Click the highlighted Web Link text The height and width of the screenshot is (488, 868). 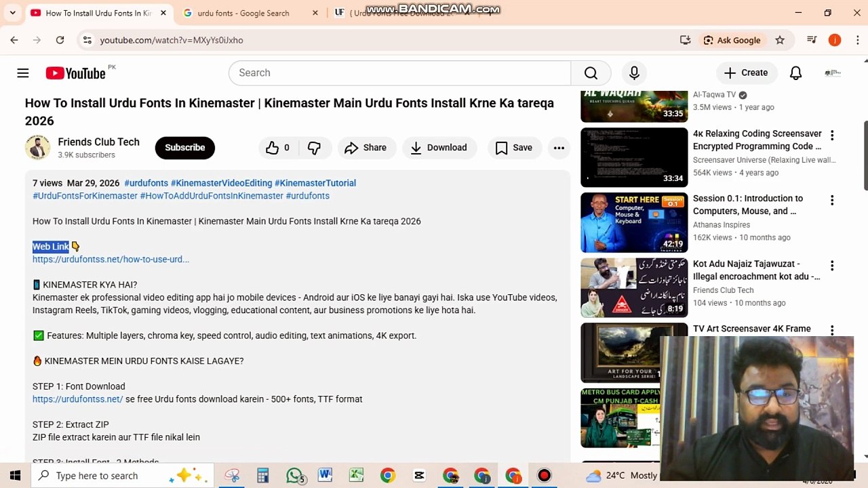pos(51,247)
